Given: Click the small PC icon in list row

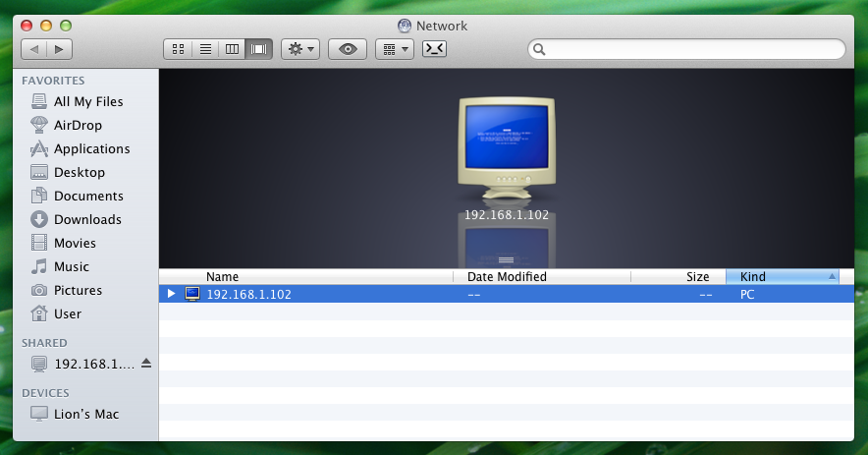Looking at the screenshot, I should pyautogui.click(x=192, y=294).
